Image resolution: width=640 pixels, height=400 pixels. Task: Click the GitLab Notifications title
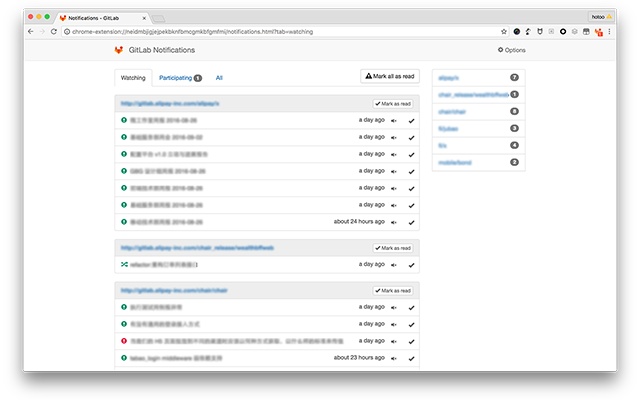(x=162, y=50)
